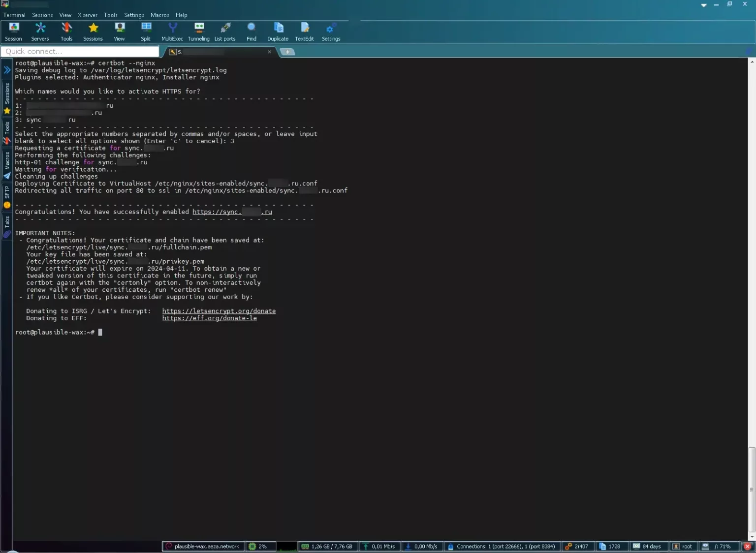This screenshot has width=756, height=553.
Task: Click the Servers toolbar icon
Action: tap(40, 31)
